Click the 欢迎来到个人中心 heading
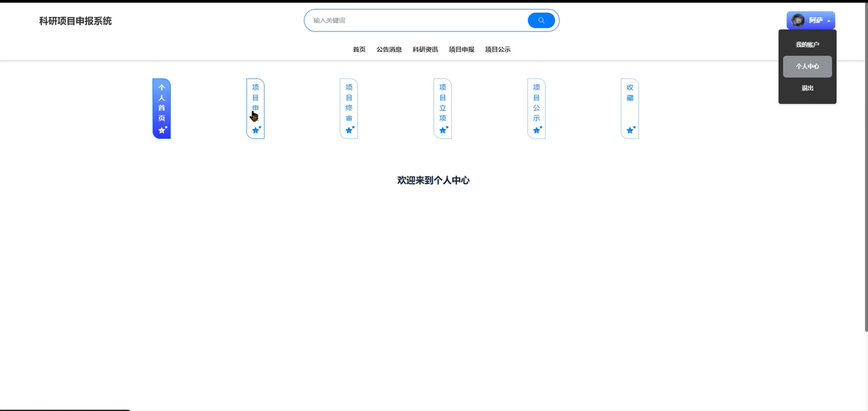 (x=433, y=181)
